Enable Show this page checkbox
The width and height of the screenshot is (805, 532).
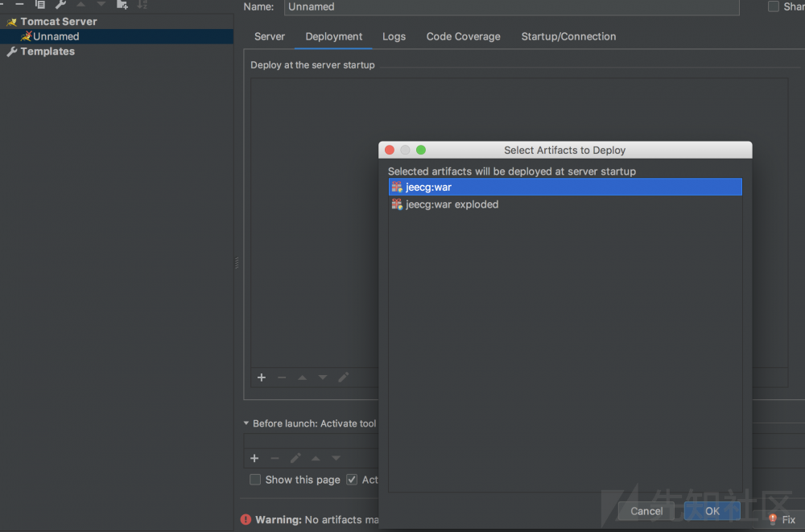point(255,480)
